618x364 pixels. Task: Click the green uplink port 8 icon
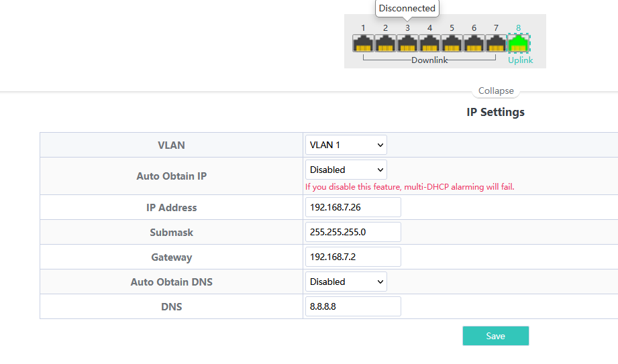pos(518,44)
